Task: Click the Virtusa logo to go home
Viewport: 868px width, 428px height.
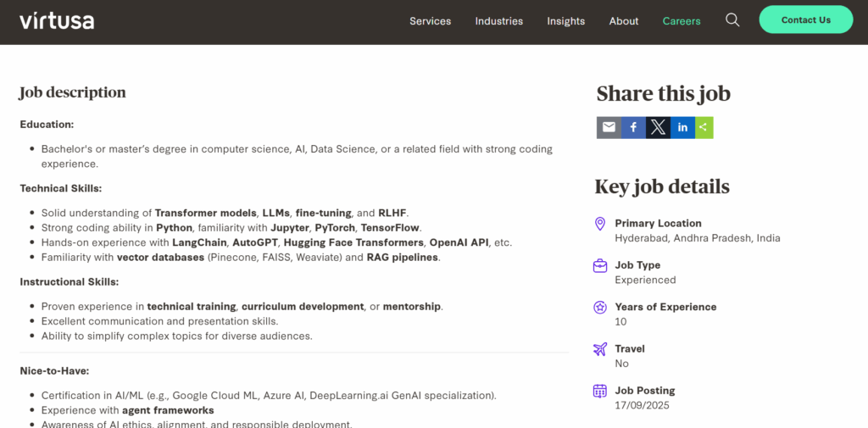Action: pyautogui.click(x=57, y=20)
